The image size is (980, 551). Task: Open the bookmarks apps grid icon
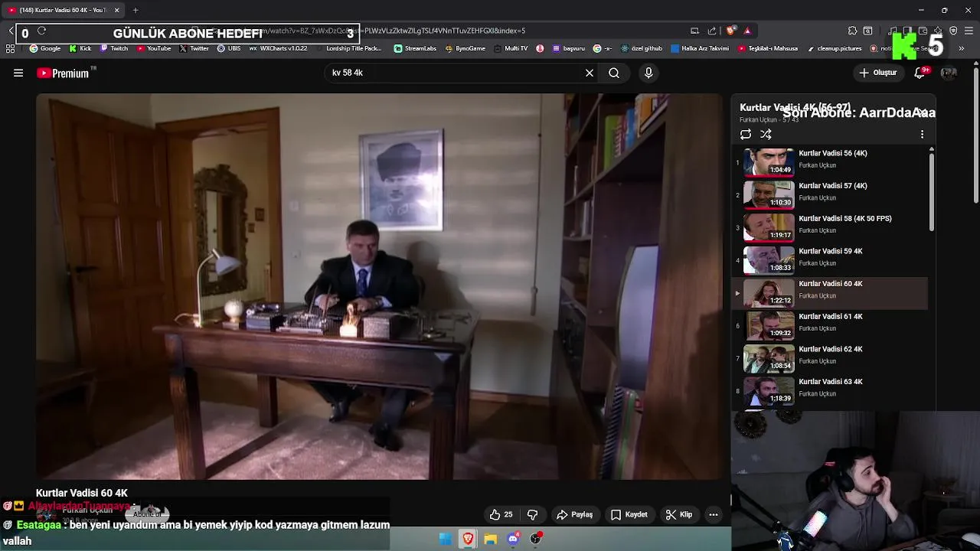coord(10,48)
